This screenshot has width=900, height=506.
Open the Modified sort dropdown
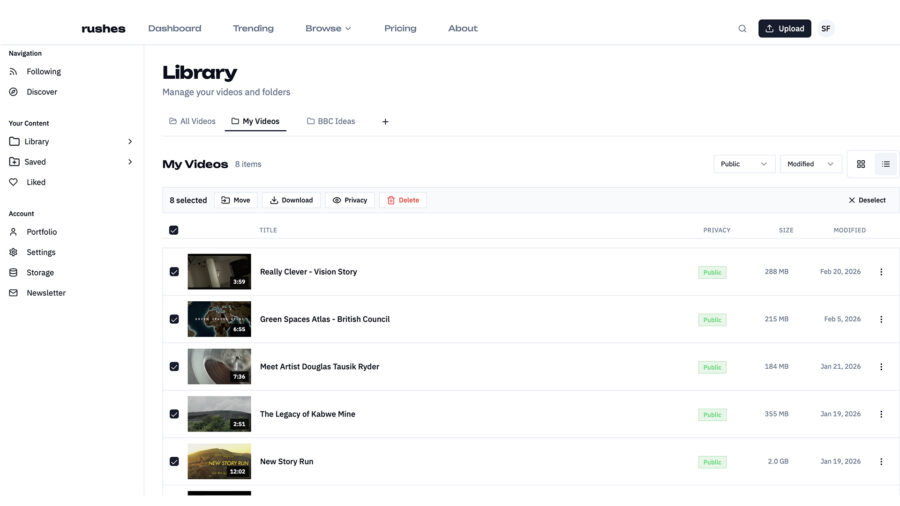pos(810,164)
